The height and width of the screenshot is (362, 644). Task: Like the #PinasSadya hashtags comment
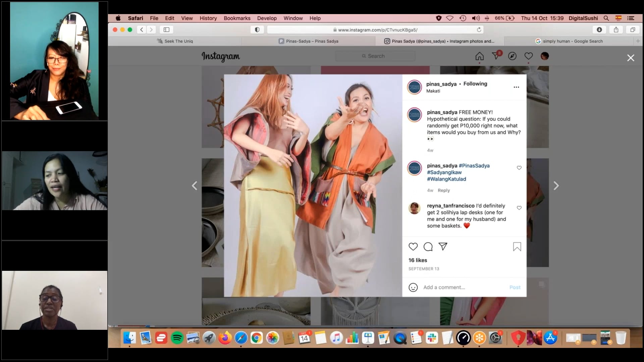(x=519, y=168)
